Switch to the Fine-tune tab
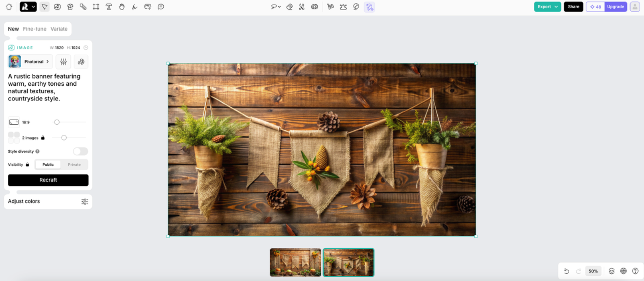This screenshot has height=281, width=644. coord(35,29)
